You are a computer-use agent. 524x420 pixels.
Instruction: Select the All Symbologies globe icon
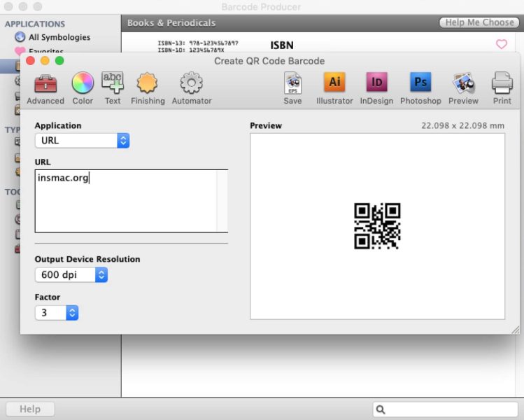click(20, 37)
